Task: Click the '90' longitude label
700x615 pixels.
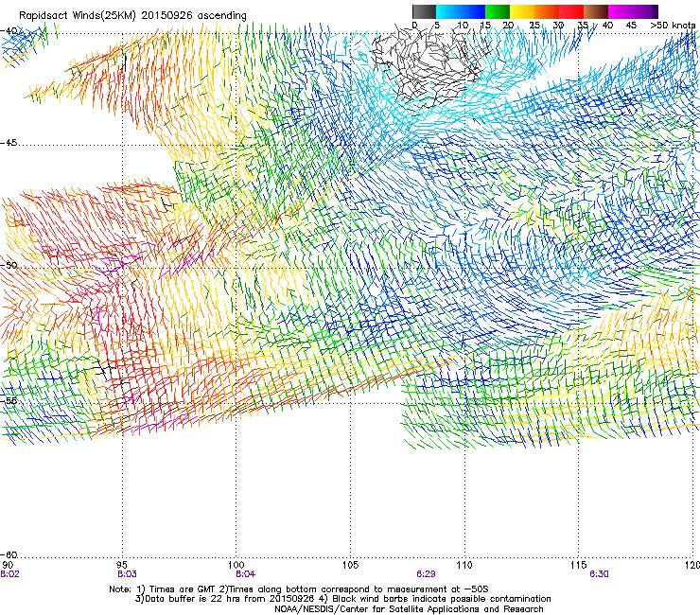Action: [8, 566]
